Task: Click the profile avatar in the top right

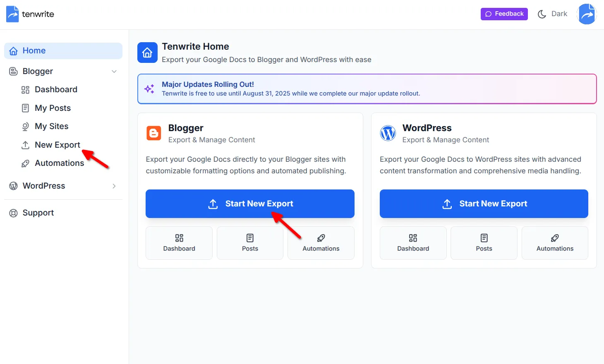Action: pos(587,14)
